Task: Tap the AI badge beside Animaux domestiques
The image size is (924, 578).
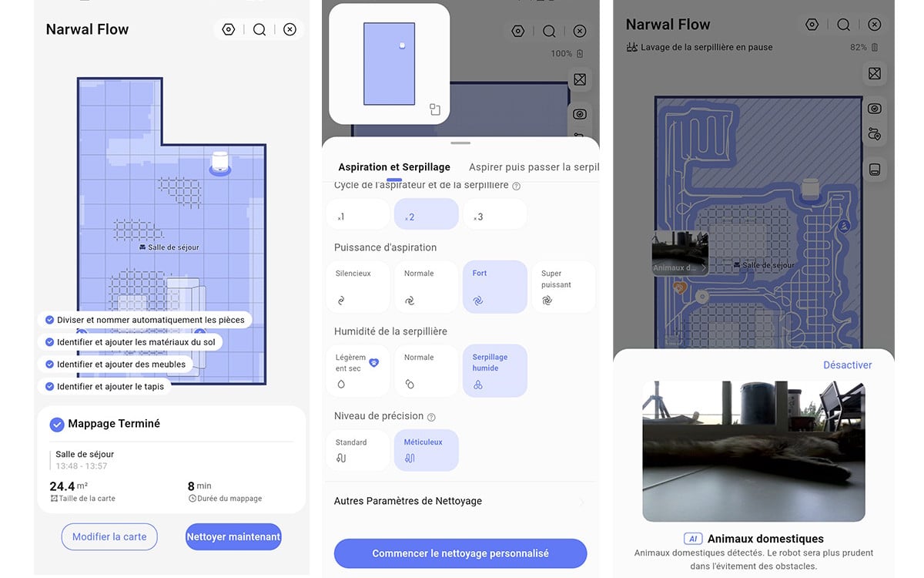Action: (693, 539)
